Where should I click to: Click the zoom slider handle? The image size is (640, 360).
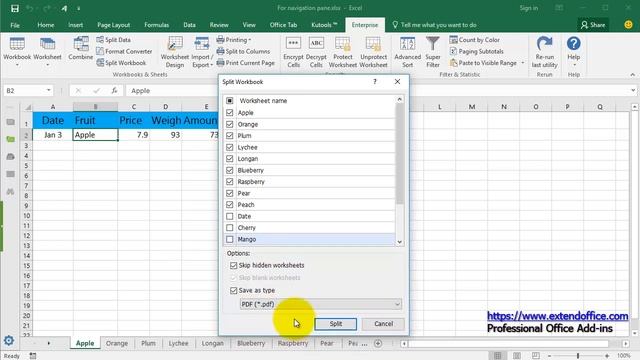pyautogui.click(x=578, y=356)
